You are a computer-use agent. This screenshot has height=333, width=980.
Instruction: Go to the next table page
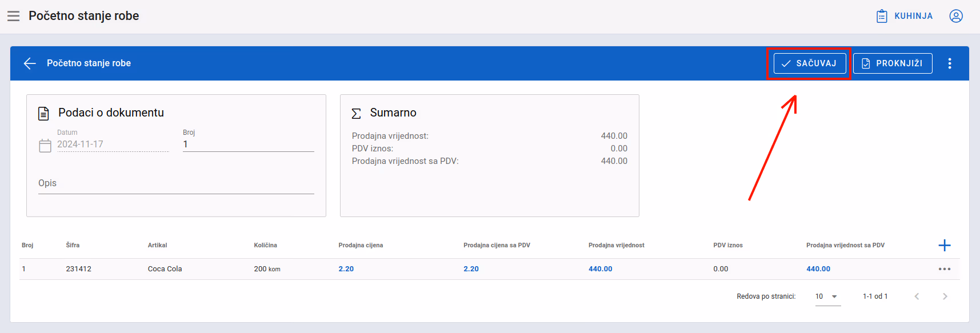coord(945,296)
